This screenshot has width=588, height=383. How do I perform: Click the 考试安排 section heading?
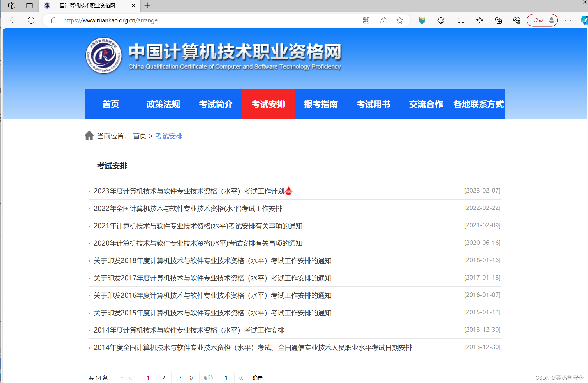(x=112, y=166)
